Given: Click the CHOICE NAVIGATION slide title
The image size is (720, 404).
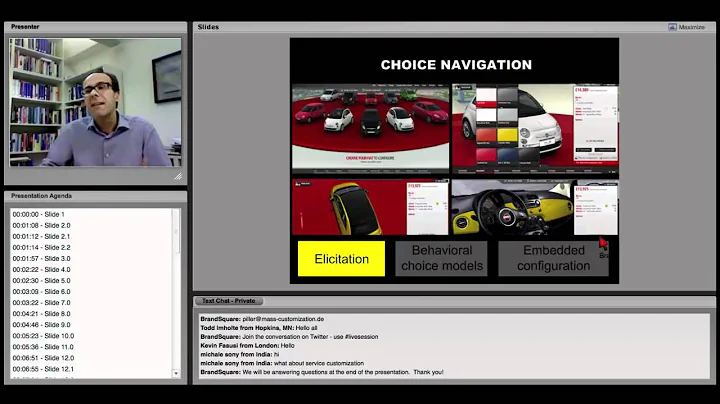Looking at the screenshot, I should [x=456, y=65].
